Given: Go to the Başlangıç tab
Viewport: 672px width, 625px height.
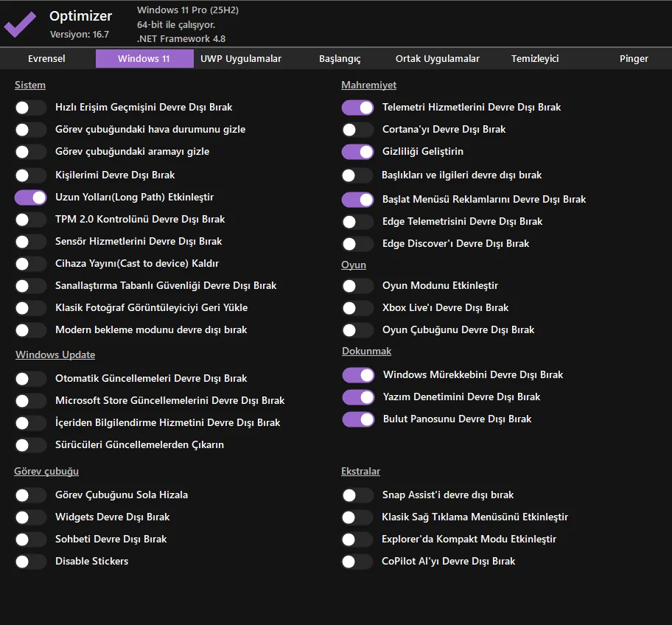Looking at the screenshot, I should (340, 59).
